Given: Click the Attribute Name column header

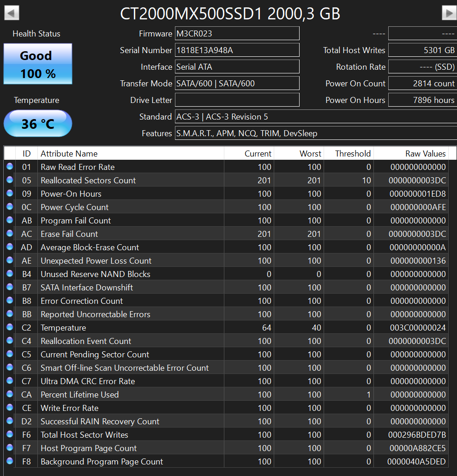Looking at the screenshot, I should (x=131, y=154).
